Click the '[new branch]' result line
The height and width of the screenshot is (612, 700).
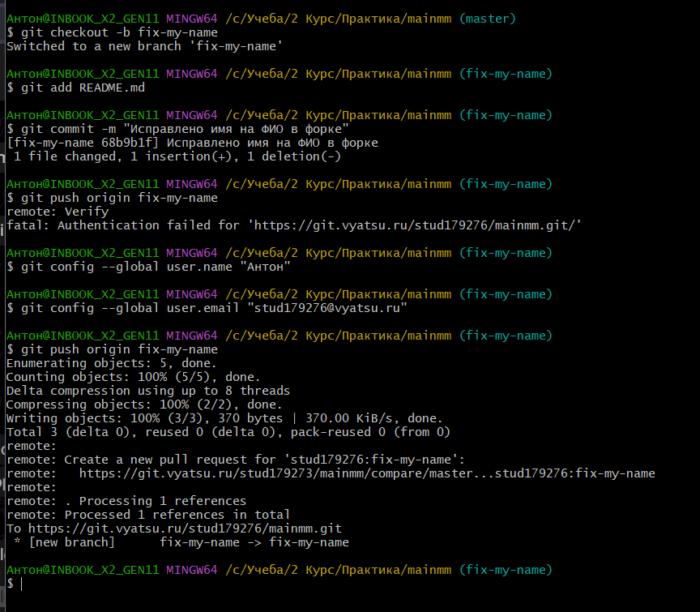(178, 542)
